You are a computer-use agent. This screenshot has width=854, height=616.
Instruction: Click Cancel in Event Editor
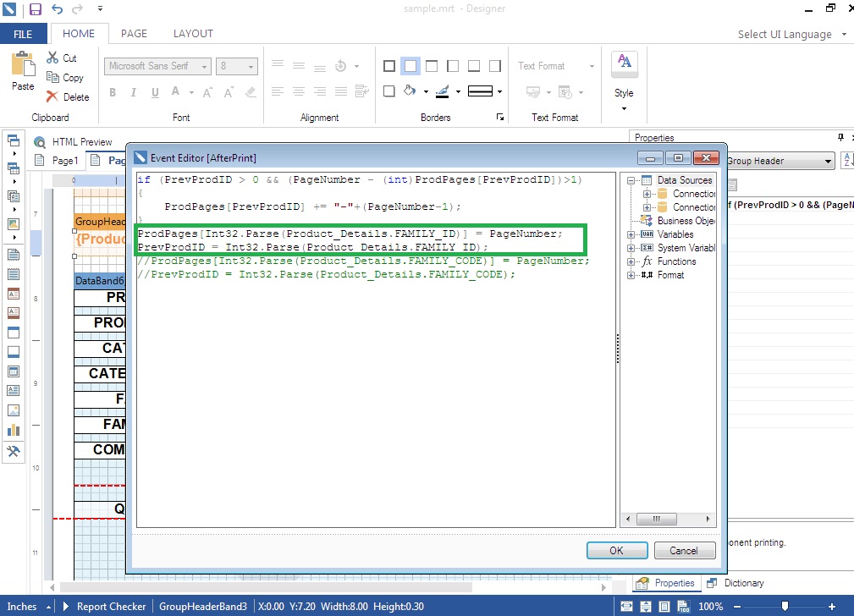[685, 551]
